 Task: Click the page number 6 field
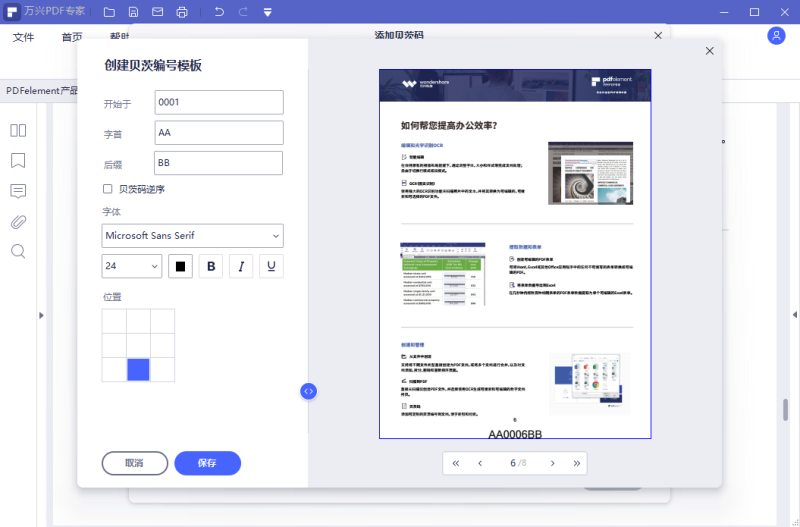tap(513, 463)
